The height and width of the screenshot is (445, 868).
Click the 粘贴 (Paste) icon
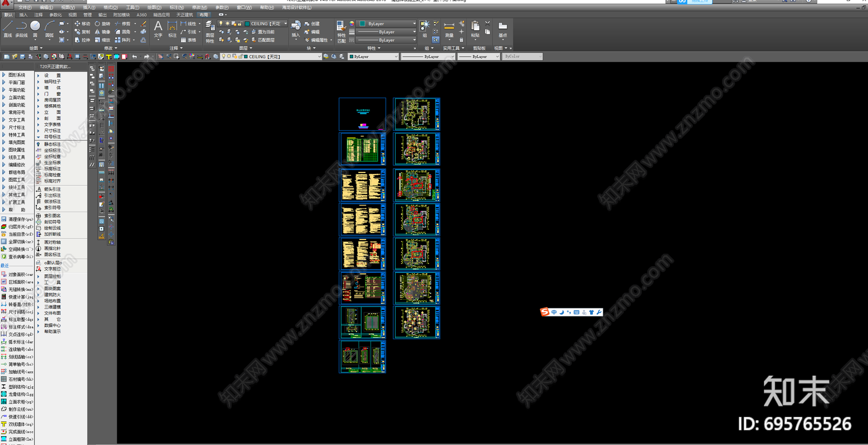(x=475, y=29)
